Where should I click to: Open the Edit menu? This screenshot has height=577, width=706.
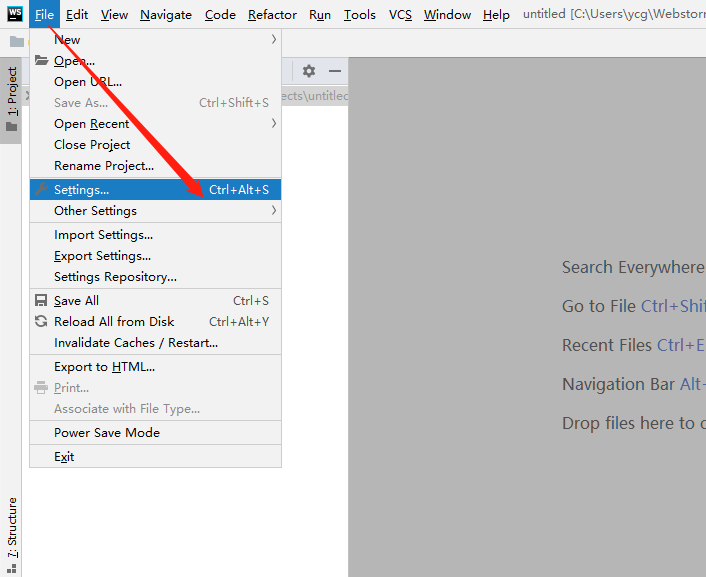click(x=77, y=14)
